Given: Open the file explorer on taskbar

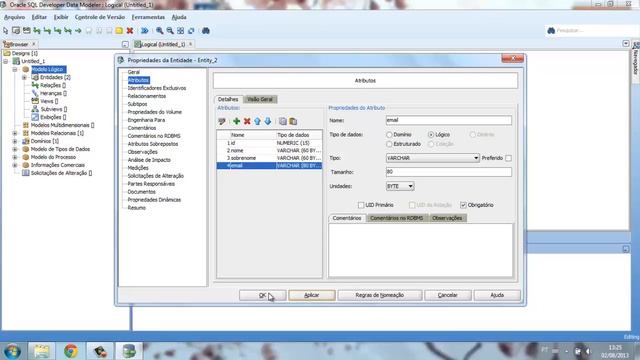Looking at the screenshot, I should tap(41, 351).
